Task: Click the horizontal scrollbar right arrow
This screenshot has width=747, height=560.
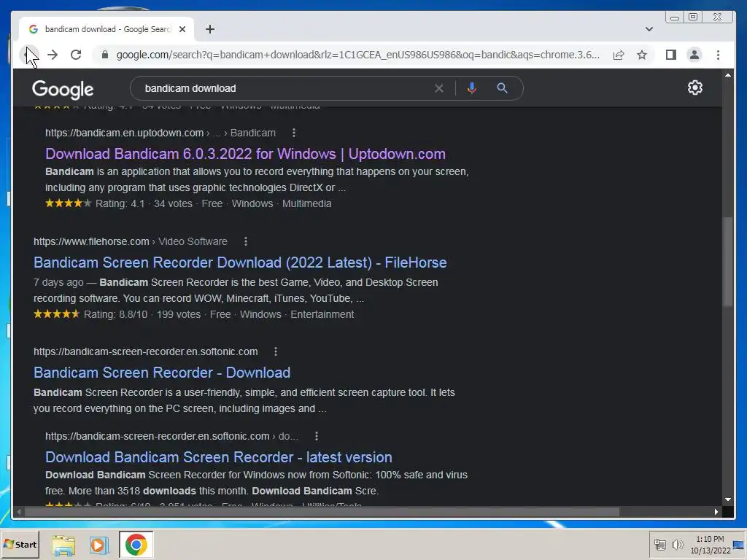Action: pyautogui.click(x=716, y=512)
